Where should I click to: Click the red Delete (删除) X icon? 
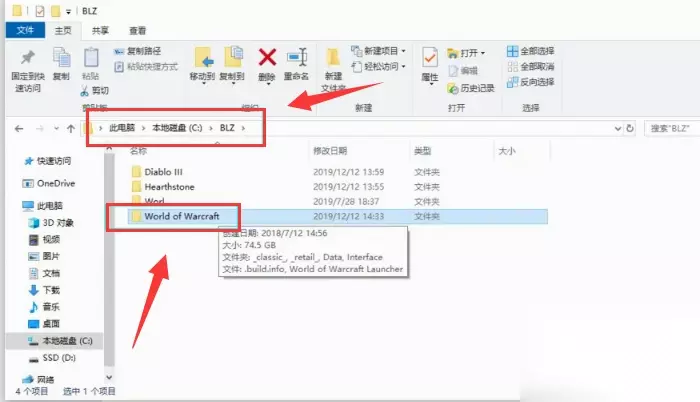(267, 57)
